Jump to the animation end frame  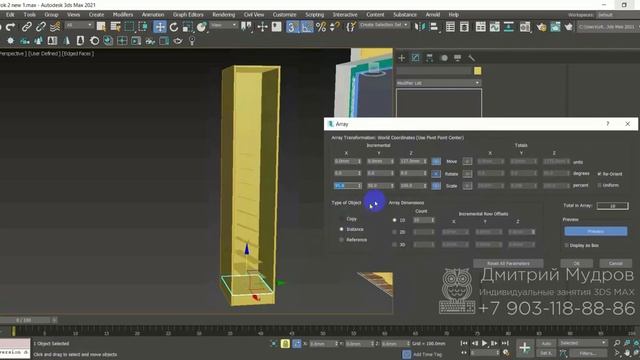(505, 343)
